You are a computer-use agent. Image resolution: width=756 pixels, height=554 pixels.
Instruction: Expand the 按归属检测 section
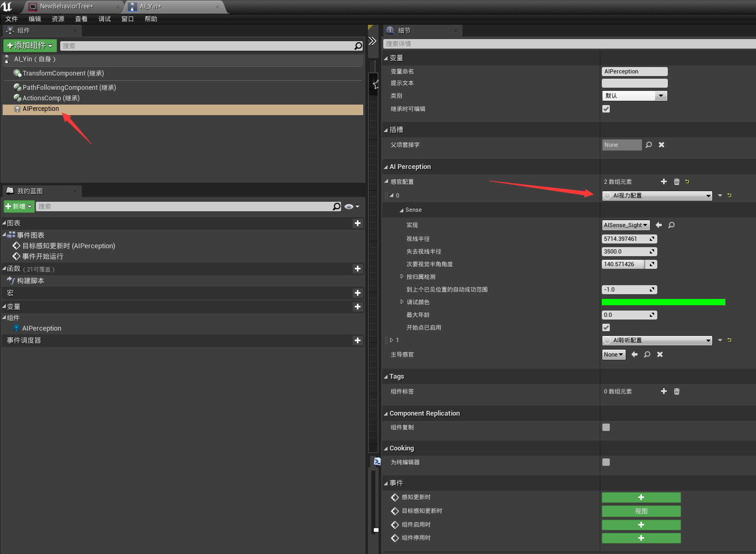pos(402,277)
